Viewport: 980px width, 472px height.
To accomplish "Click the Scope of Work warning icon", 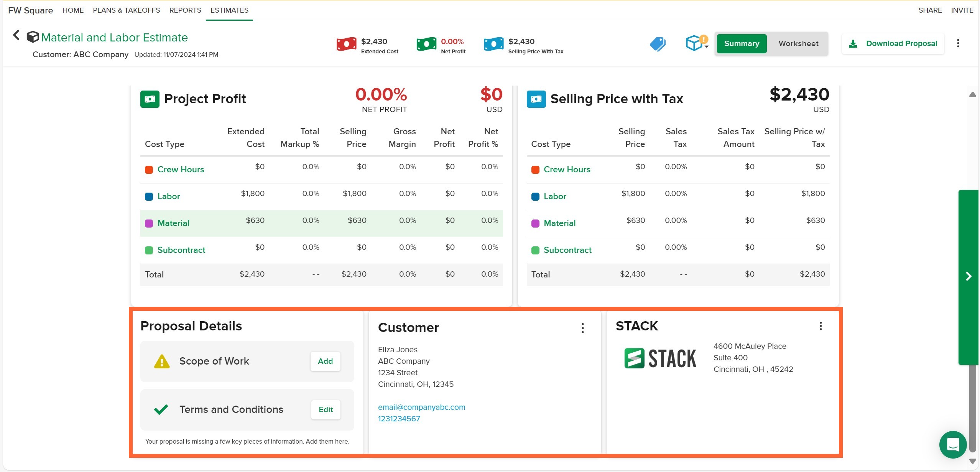I will (x=162, y=361).
